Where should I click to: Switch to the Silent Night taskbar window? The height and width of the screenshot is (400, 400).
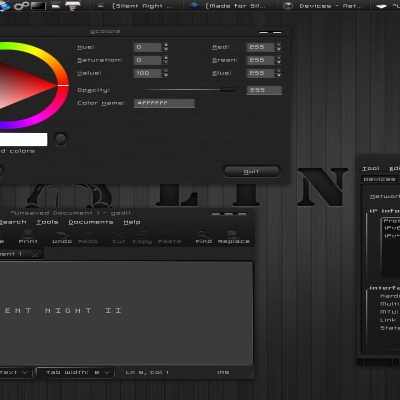[136, 6]
